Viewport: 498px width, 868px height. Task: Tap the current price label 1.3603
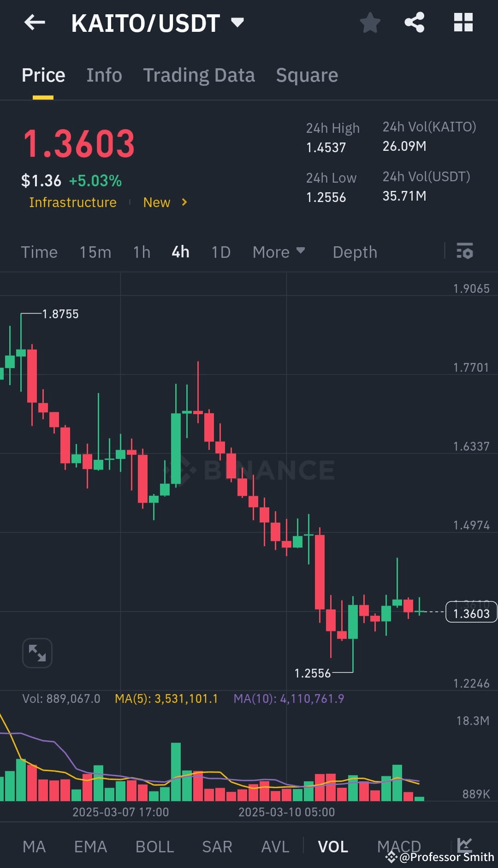[x=471, y=612]
